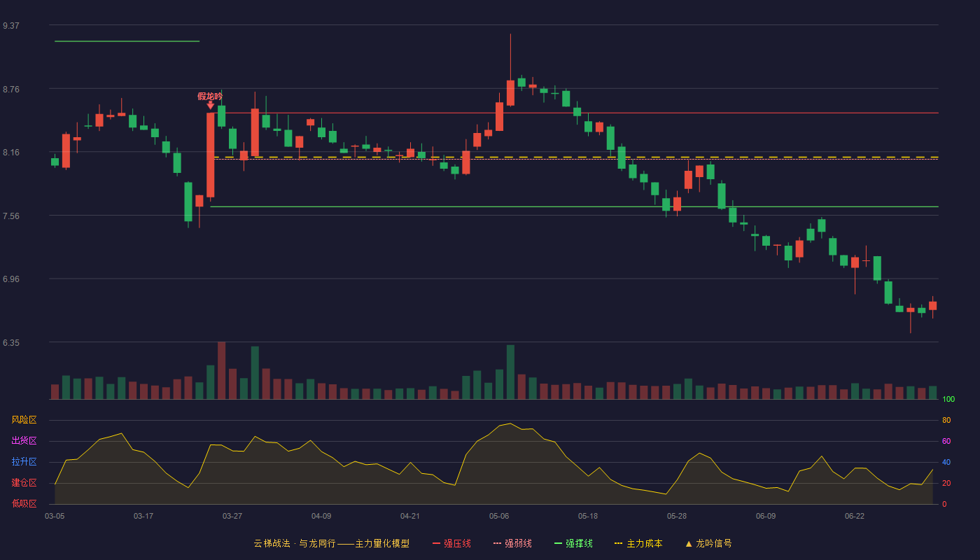Click the green 100 indicator axis value
Viewport: 980px width, 560px height.
[948, 400]
